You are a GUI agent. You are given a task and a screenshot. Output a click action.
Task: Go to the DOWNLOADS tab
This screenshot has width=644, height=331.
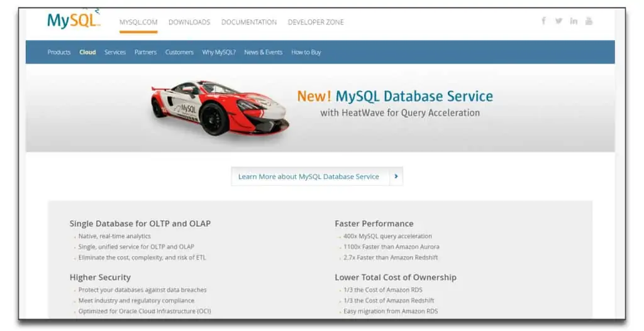click(189, 22)
